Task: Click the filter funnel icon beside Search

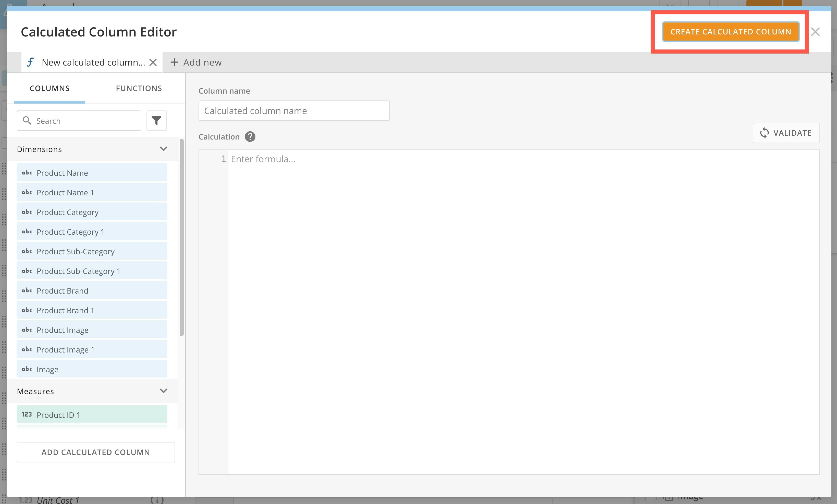Action: [x=156, y=121]
